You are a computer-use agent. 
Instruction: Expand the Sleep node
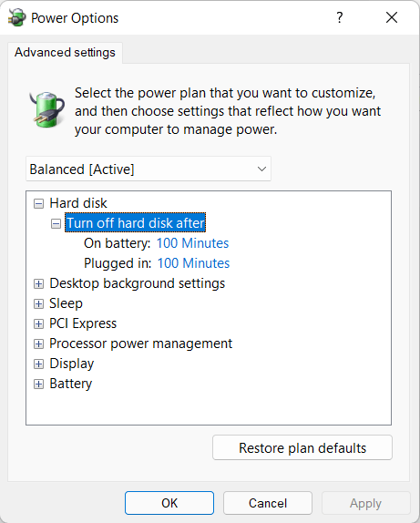[x=38, y=303]
